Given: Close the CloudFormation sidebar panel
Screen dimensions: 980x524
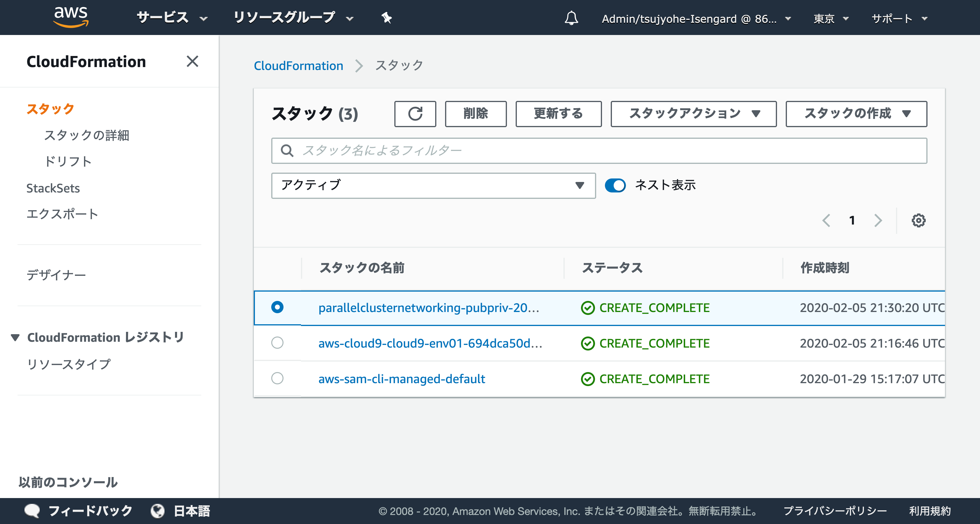Looking at the screenshot, I should tap(192, 61).
